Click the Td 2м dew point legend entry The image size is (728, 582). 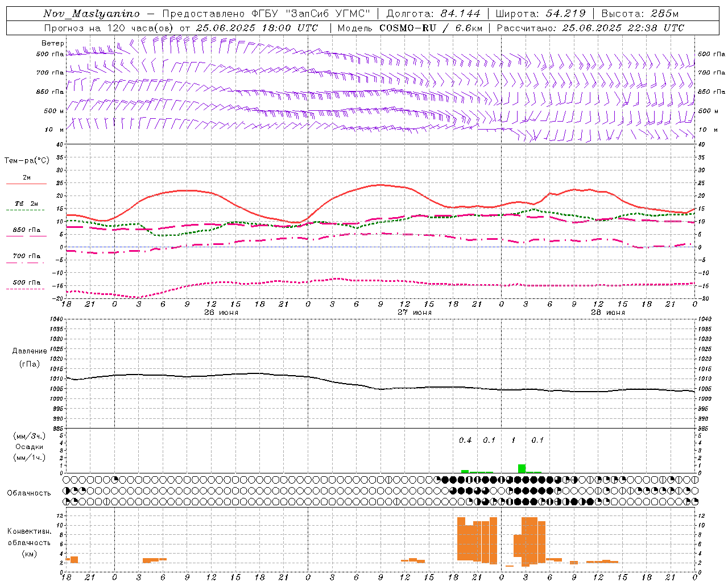pos(26,203)
